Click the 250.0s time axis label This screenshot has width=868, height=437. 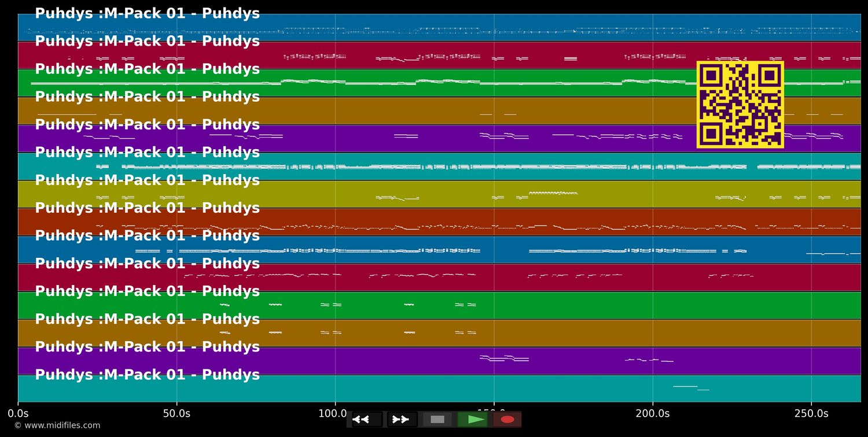(x=811, y=413)
